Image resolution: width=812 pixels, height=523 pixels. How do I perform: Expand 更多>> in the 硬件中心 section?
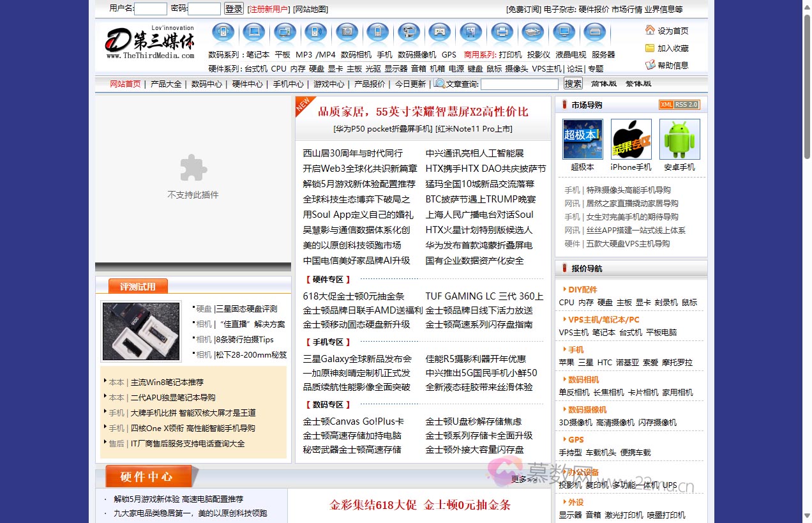tap(524, 479)
